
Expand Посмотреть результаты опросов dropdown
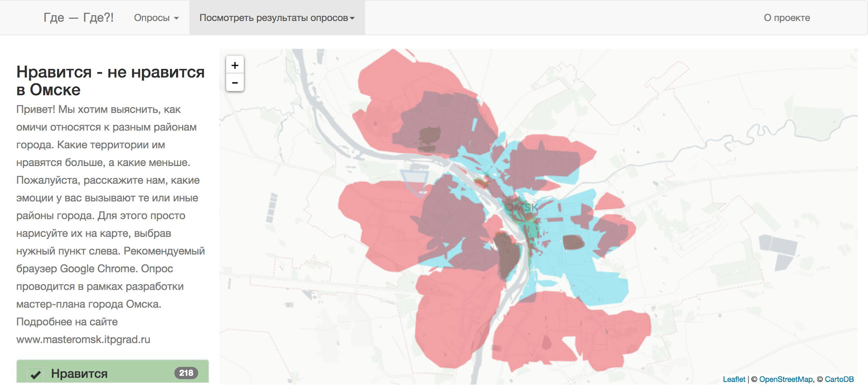click(x=277, y=18)
